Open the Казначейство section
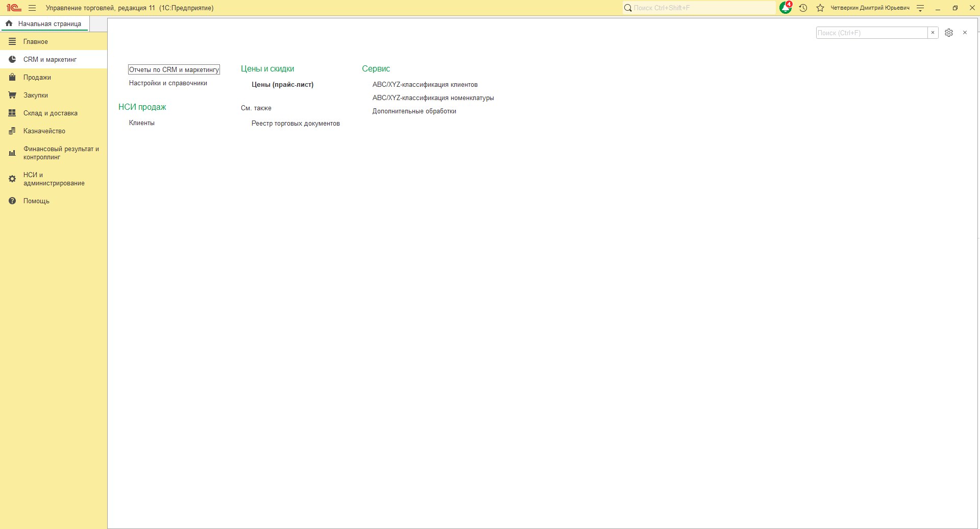980x529 pixels. point(54,131)
